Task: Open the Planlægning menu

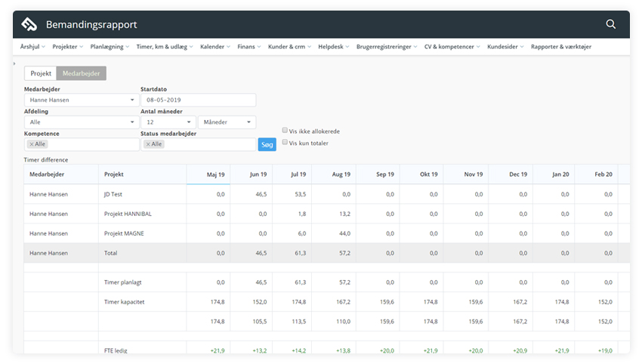Action: (x=110, y=47)
